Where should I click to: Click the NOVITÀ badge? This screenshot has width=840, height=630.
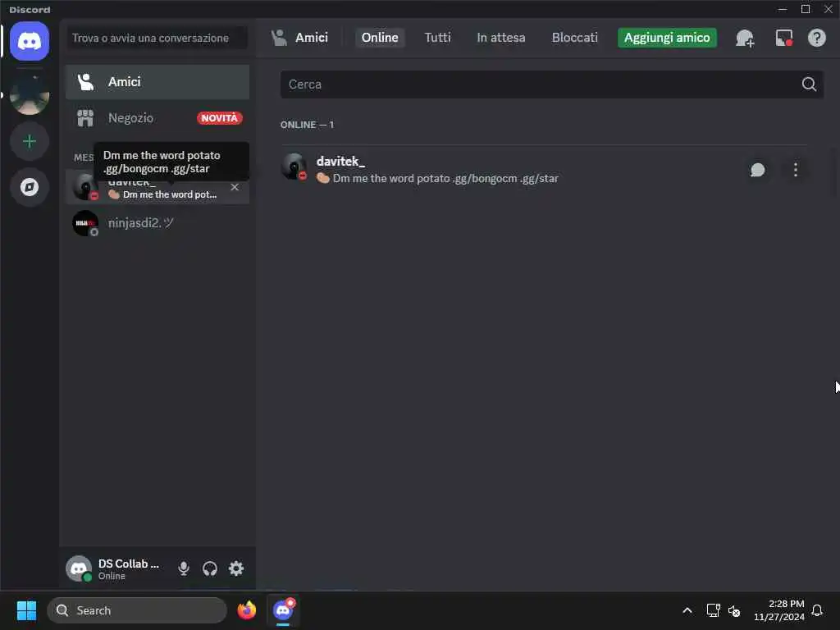point(220,118)
